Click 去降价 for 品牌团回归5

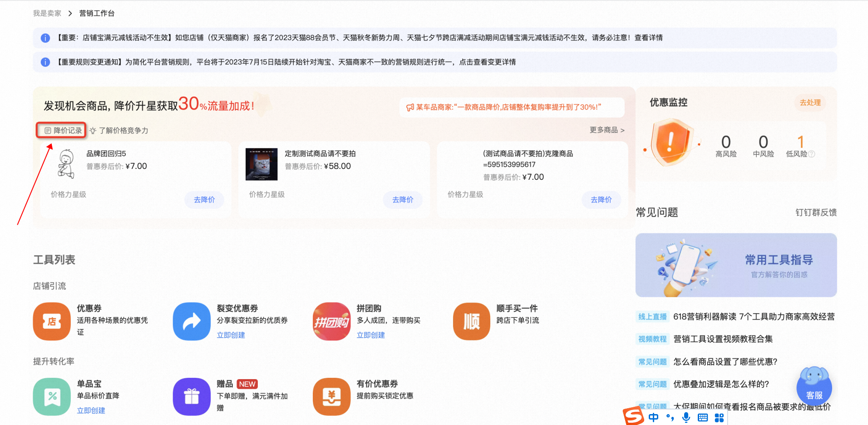click(204, 200)
